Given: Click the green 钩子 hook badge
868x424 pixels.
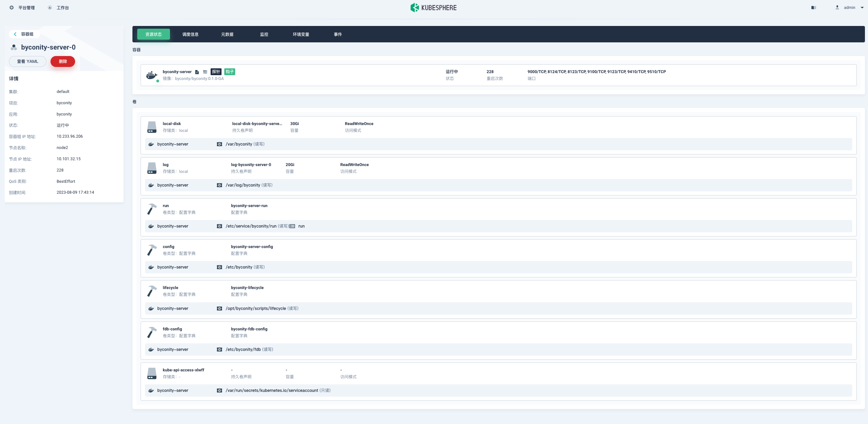Looking at the screenshot, I should (230, 72).
